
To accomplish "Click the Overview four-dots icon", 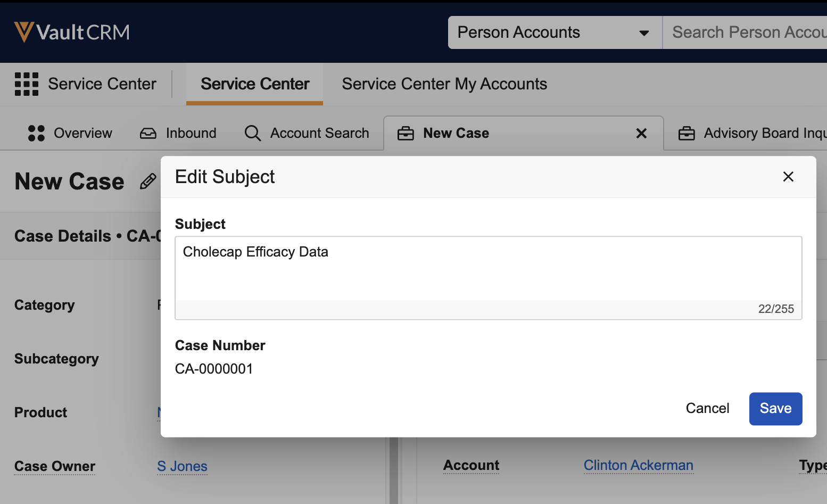I will click(x=36, y=133).
